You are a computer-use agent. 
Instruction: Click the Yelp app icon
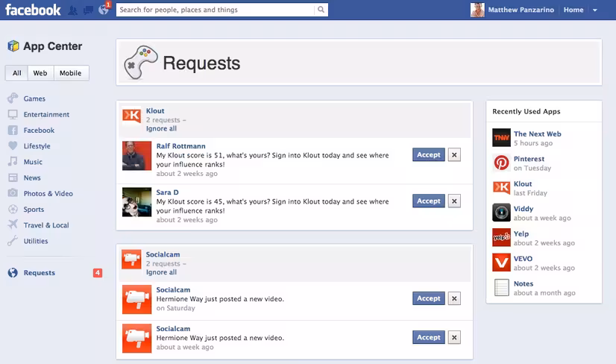coord(502,237)
